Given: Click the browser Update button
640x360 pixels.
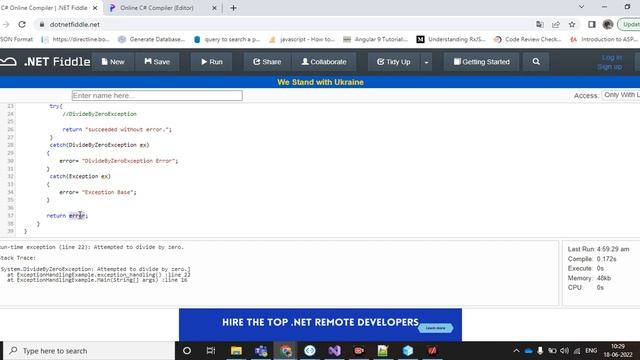Looking at the screenshot, I should pos(629,24).
